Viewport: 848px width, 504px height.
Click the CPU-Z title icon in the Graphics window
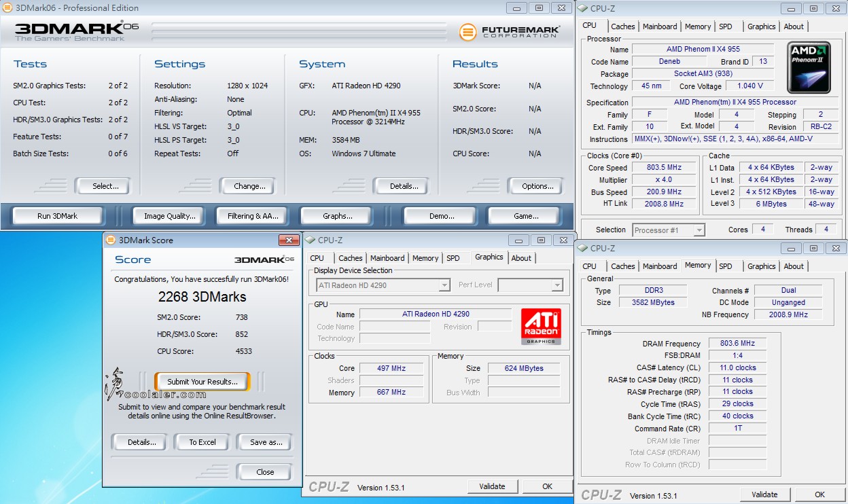[x=310, y=240]
